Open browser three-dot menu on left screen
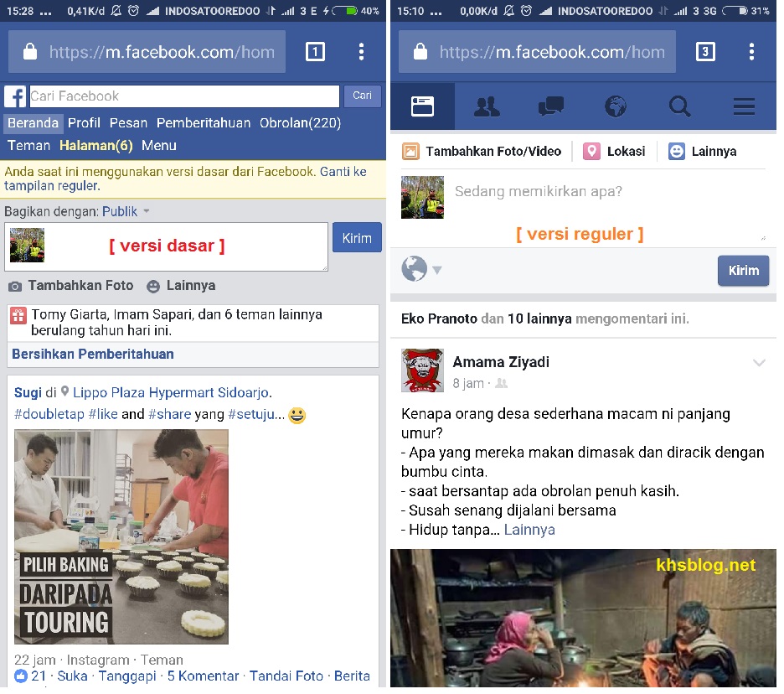The image size is (784, 694). pos(361,52)
